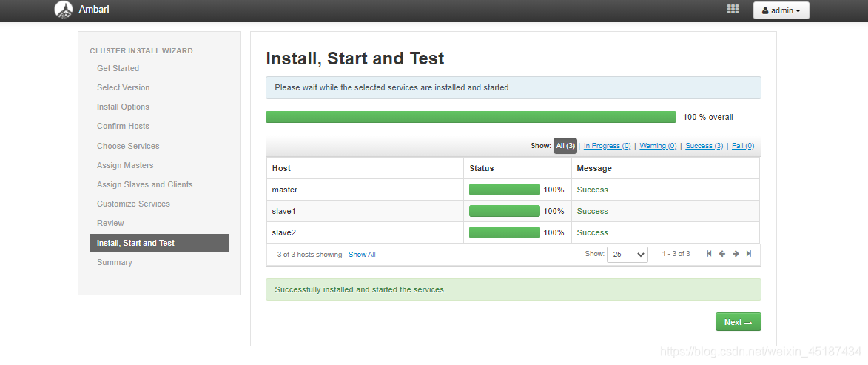Open Success message for slave2 host
Viewport: 868px width, 365px height.
(592, 232)
